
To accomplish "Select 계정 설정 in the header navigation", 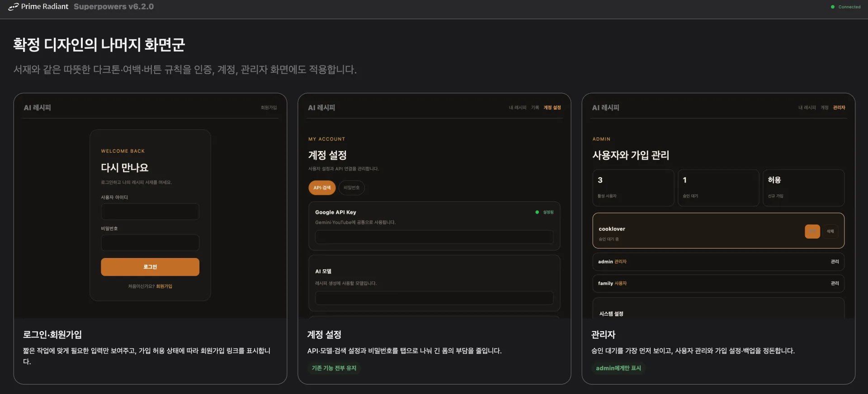I will pos(552,108).
